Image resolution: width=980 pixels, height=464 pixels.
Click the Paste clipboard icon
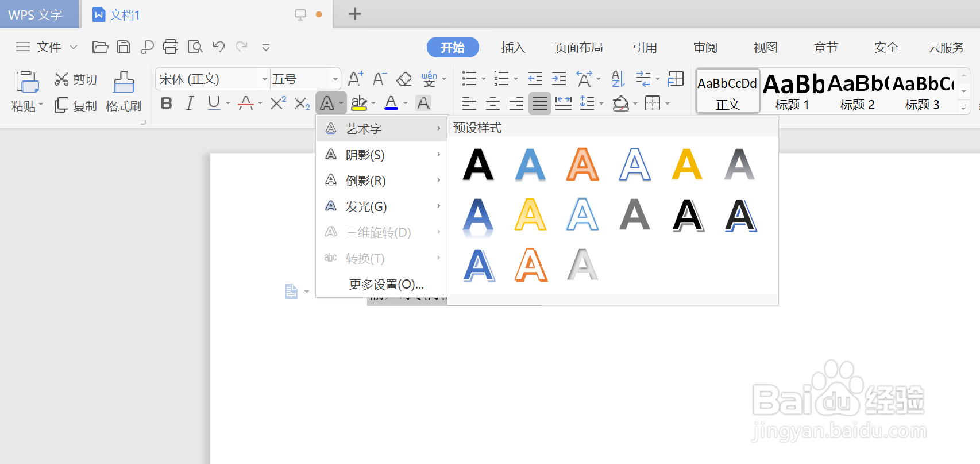pyautogui.click(x=26, y=82)
